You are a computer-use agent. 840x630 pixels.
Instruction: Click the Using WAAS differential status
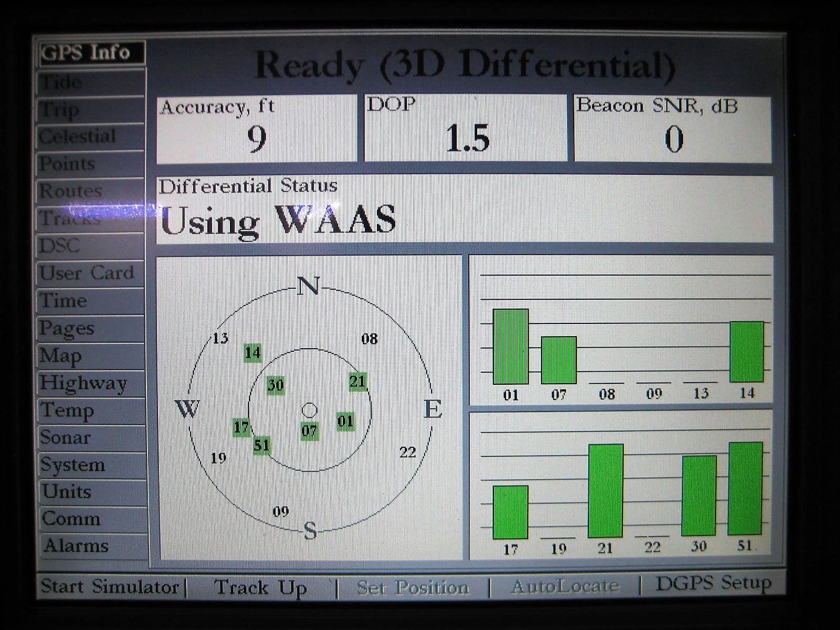coord(278,220)
